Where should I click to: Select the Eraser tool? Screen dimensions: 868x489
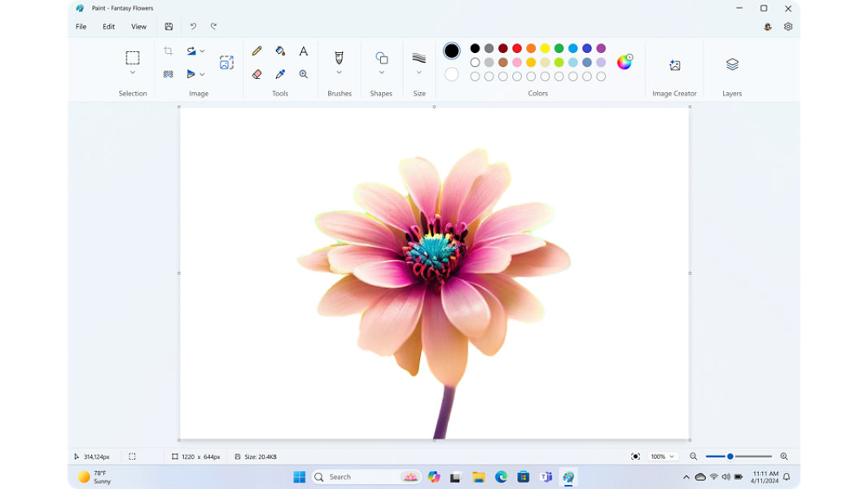[x=256, y=74]
